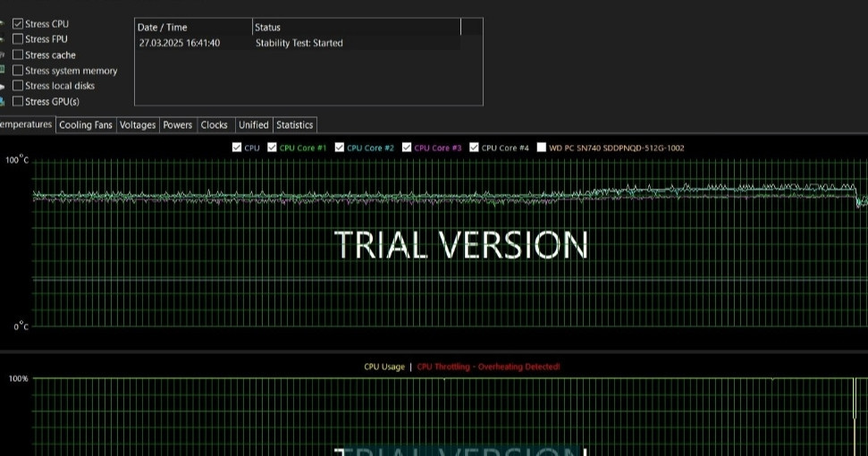View the Statistics tab

click(294, 125)
